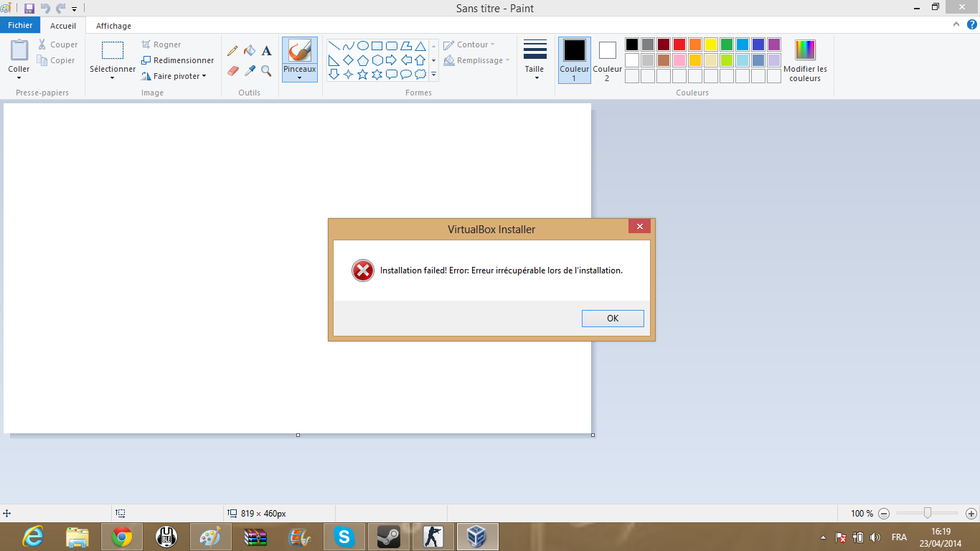Click OK in the VirtualBox Installer dialog
This screenshot has width=980, height=551.
pyautogui.click(x=613, y=319)
